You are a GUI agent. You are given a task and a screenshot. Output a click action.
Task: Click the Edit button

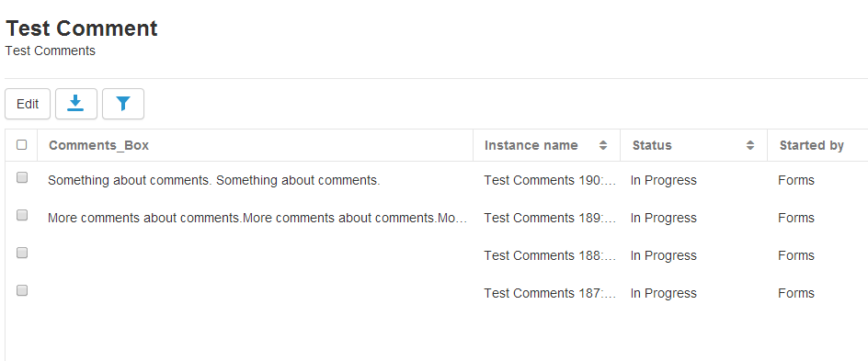[x=28, y=104]
